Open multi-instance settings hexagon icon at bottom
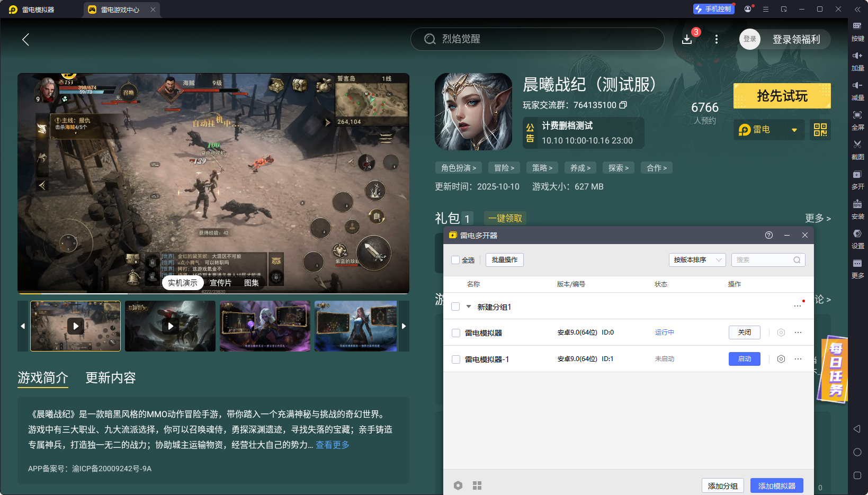The image size is (868, 495). [458, 485]
